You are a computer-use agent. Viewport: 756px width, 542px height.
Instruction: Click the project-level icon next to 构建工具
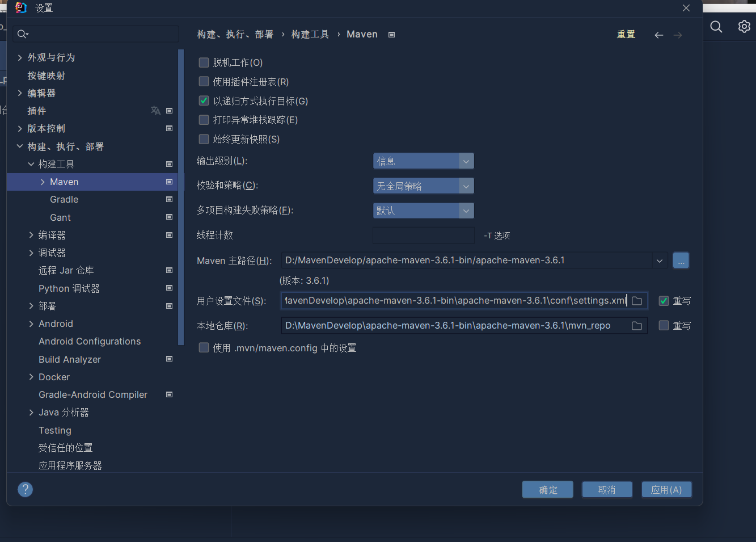tap(169, 164)
